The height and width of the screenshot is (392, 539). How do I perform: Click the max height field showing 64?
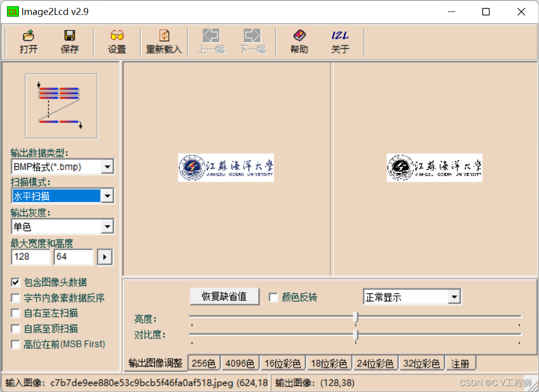[x=74, y=257]
